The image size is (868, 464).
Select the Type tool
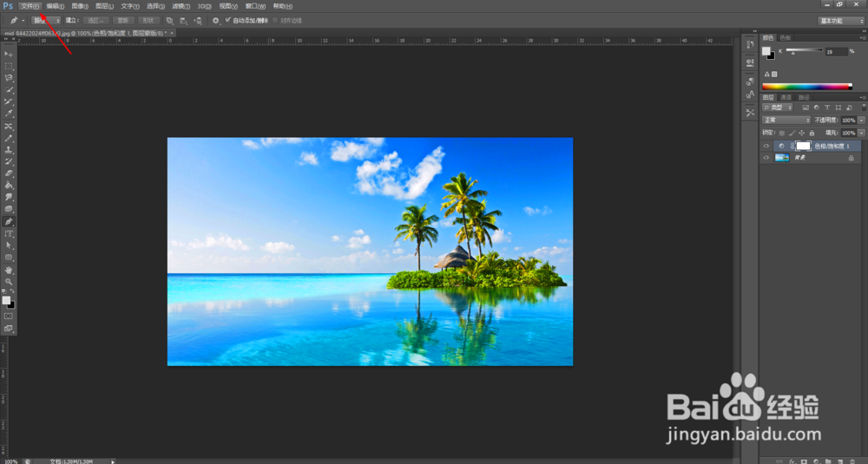coord(9,234)
